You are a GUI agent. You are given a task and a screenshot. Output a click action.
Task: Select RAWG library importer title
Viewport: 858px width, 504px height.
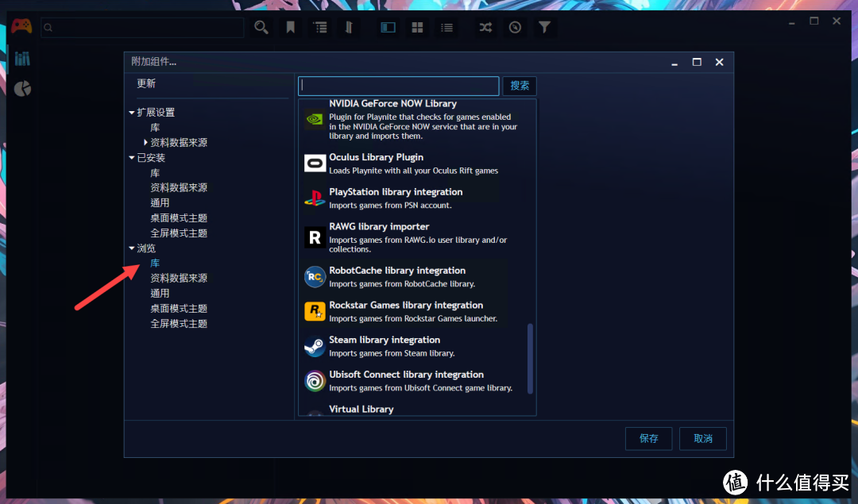[x=379, y=226]
